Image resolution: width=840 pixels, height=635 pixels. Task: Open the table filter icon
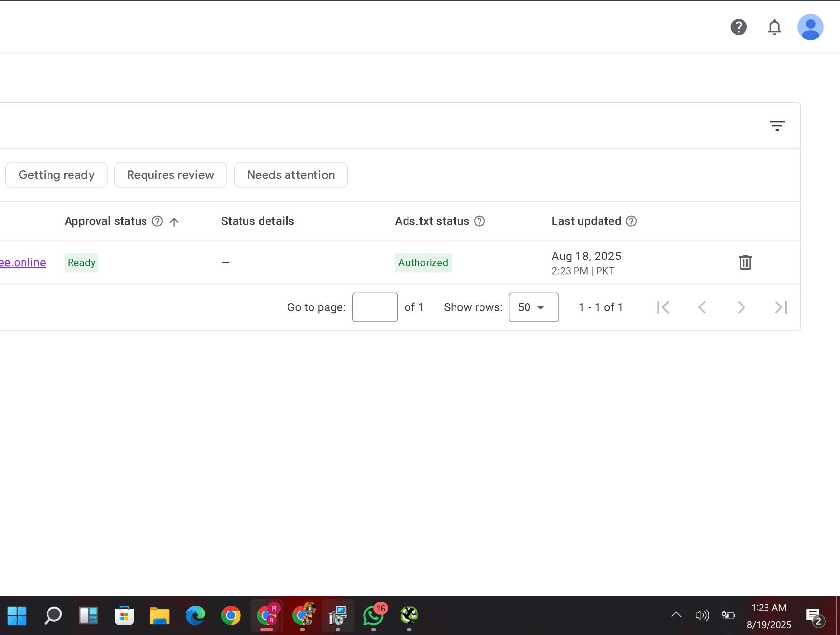[777, 126]
